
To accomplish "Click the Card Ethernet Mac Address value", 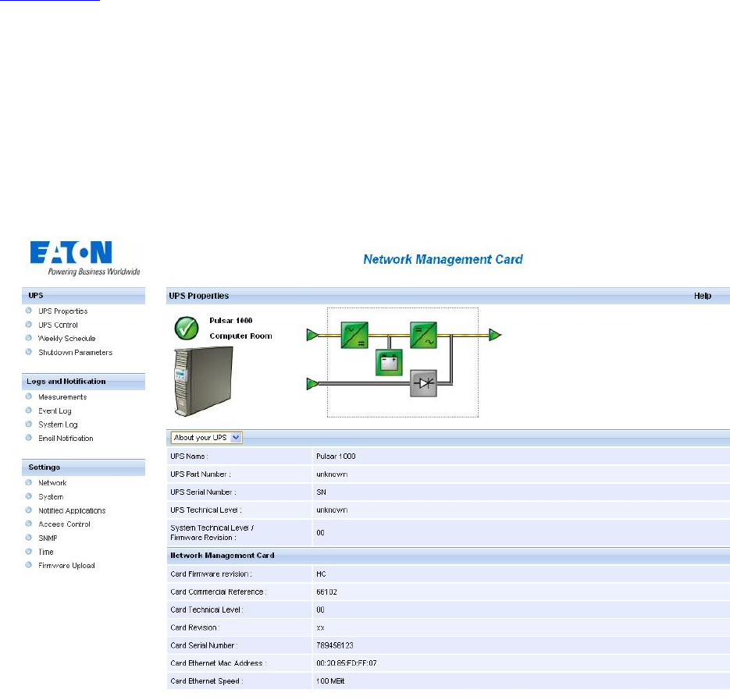I will (347, 663).
